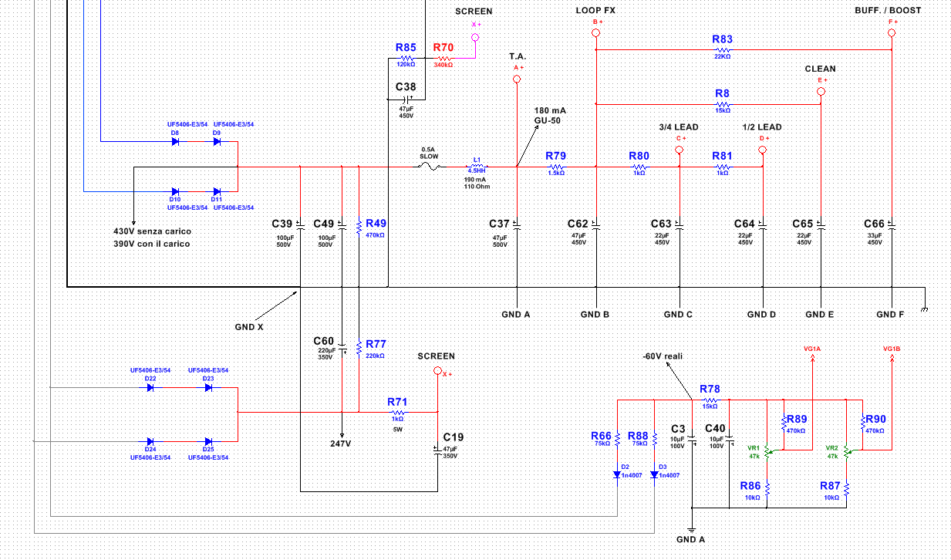Image resolution: width=951 pixels, height=560 pixels.
Task: Click the T.A. A+ terminal
Action: click(517, 79)
